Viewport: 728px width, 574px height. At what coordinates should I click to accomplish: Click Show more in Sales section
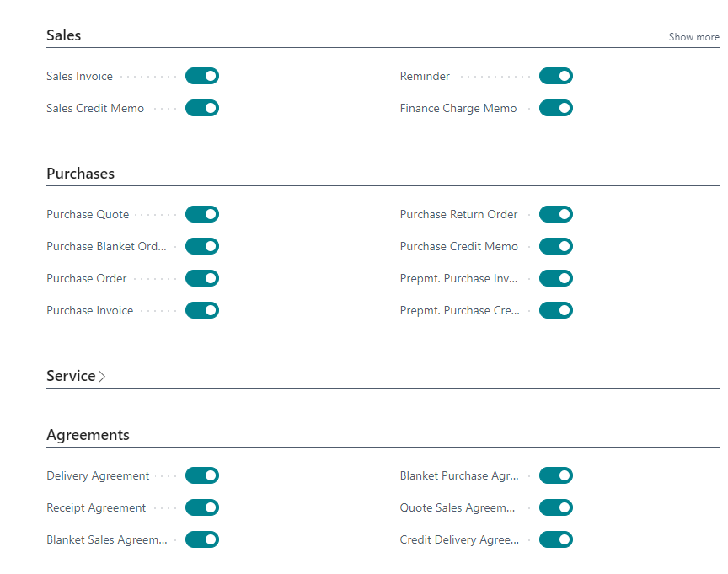[x=693, y=37]
